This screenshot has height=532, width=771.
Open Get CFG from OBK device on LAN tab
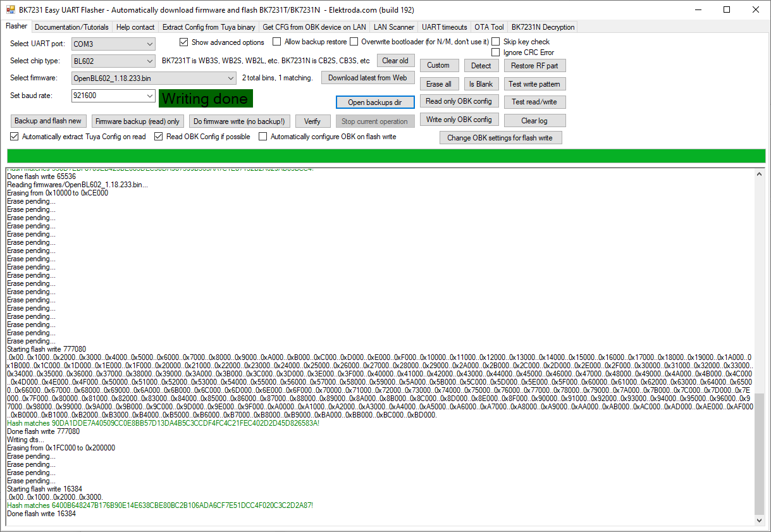coord(314,27)
